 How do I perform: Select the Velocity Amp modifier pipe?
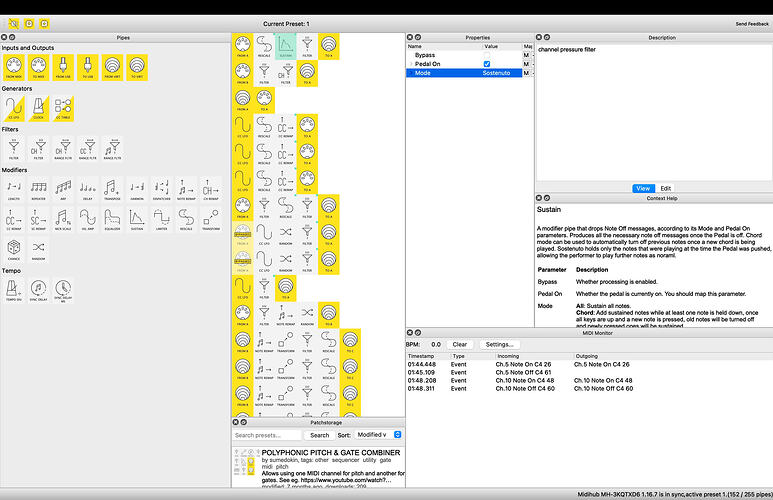(x=88, y=219)
